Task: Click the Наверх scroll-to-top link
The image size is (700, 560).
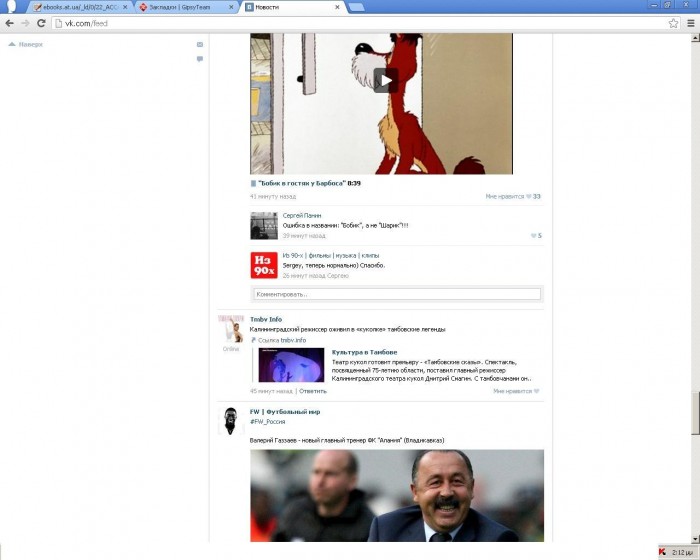Action: tap(26, 44)
